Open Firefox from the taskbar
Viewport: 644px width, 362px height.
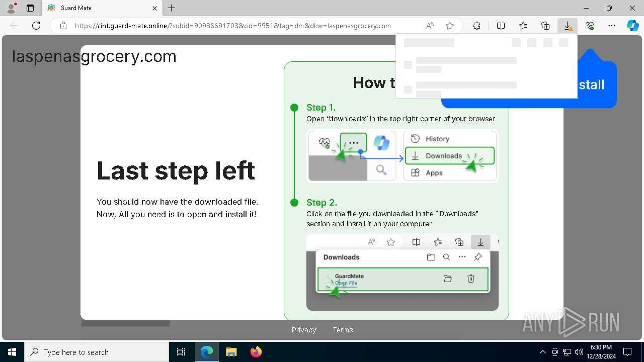coord(256,352)
